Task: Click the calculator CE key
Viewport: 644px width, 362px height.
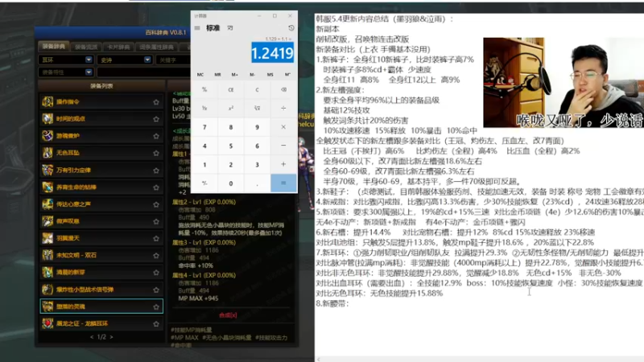Action: [x=231, y=89]
